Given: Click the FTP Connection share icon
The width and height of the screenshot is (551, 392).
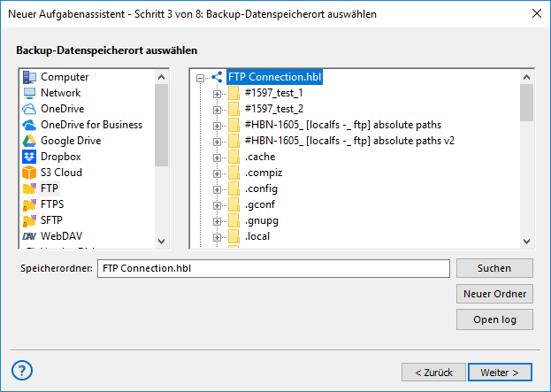Looking at the screenshot, I should [218, 77].
